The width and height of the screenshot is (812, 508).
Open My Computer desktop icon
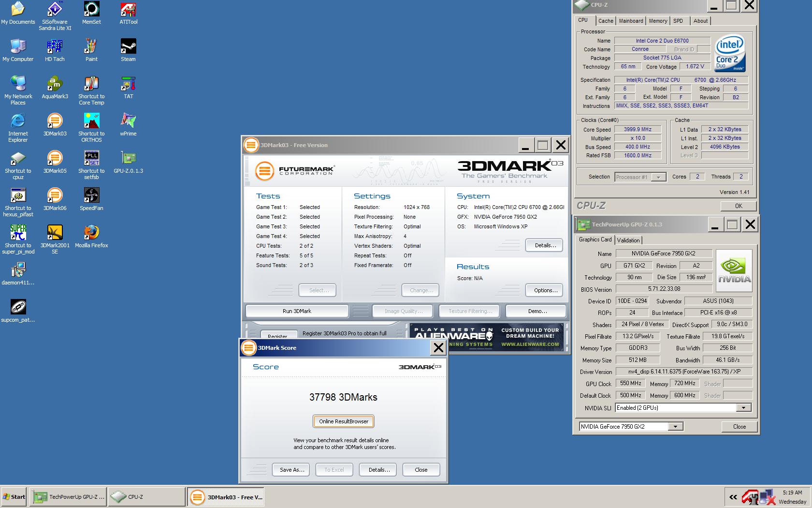click(18, 50)
